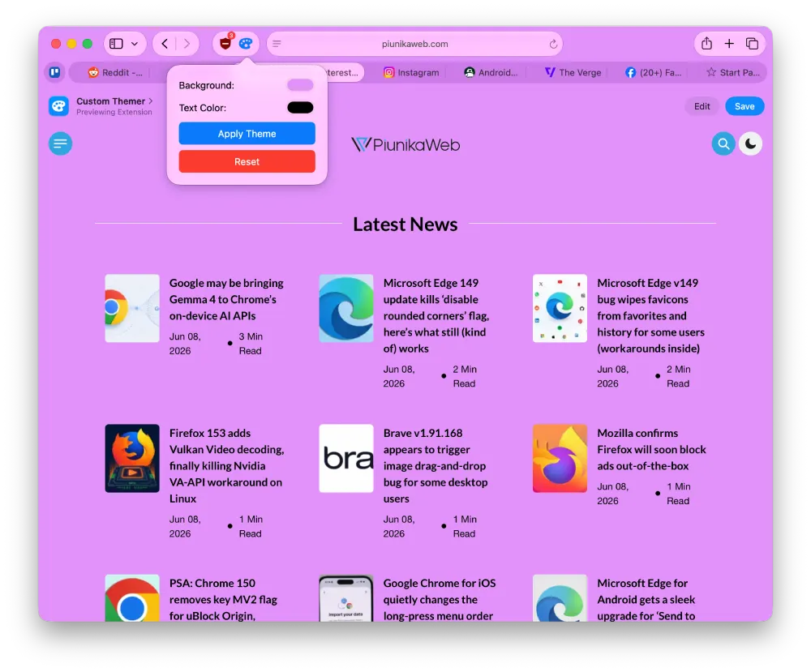The image size is (811, 672).
Task: Click the Custom Themer extension app icon
Action: 59,106
